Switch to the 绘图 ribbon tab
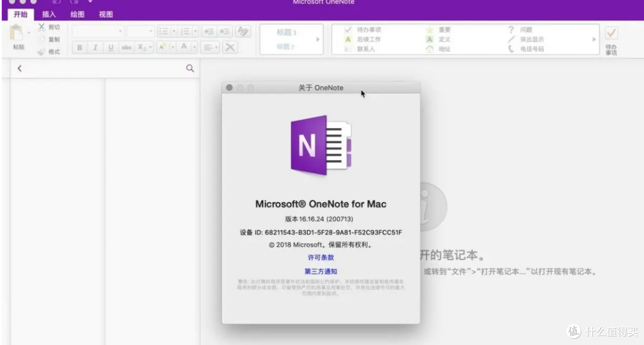The height and width of the screenshot is (345, 644). pyautogui.click(x=77, y=14)
